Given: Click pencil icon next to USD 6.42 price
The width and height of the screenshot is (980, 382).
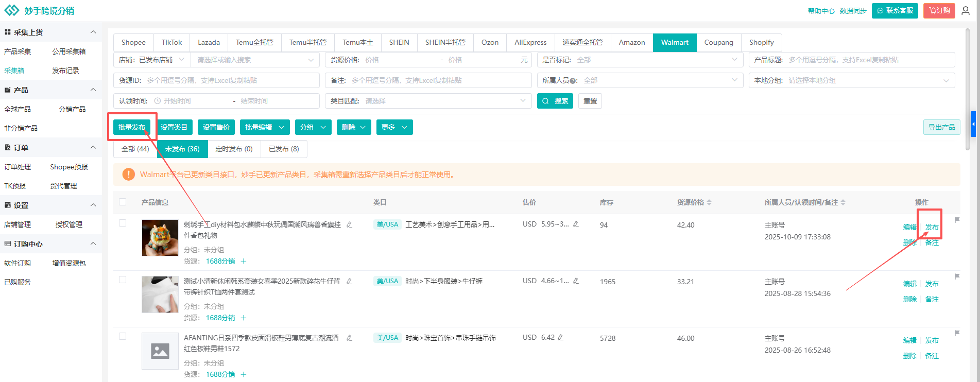Looking at the screenshot, I should [x=560, y=338].
